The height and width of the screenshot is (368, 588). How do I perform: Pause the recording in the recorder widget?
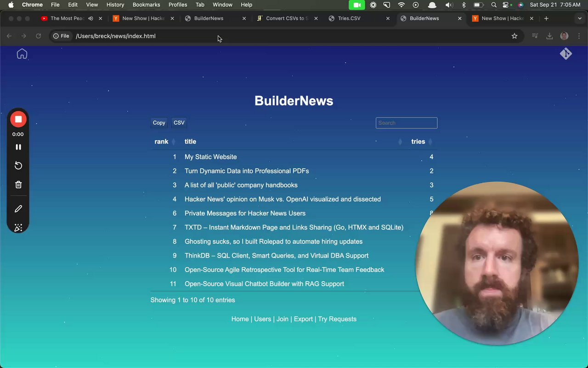18,147
